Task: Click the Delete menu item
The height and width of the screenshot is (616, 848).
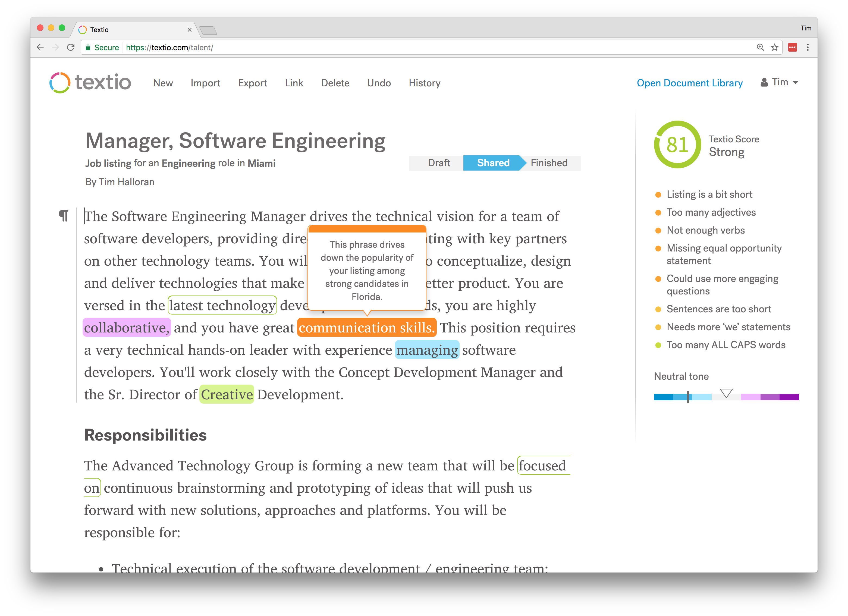Action: tap(335, 83)
